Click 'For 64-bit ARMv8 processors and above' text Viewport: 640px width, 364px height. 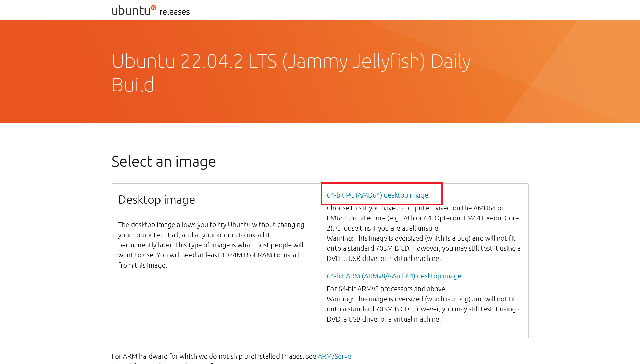pos(387,289)
